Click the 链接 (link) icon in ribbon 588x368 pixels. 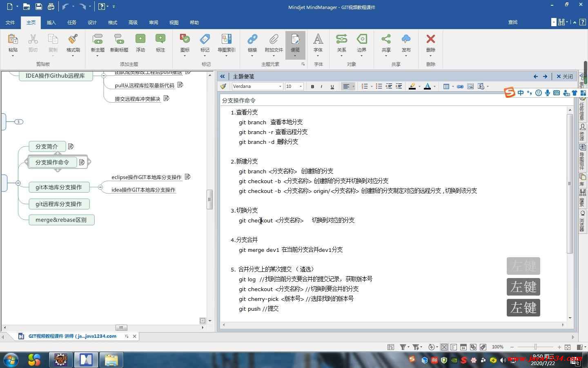252,40
